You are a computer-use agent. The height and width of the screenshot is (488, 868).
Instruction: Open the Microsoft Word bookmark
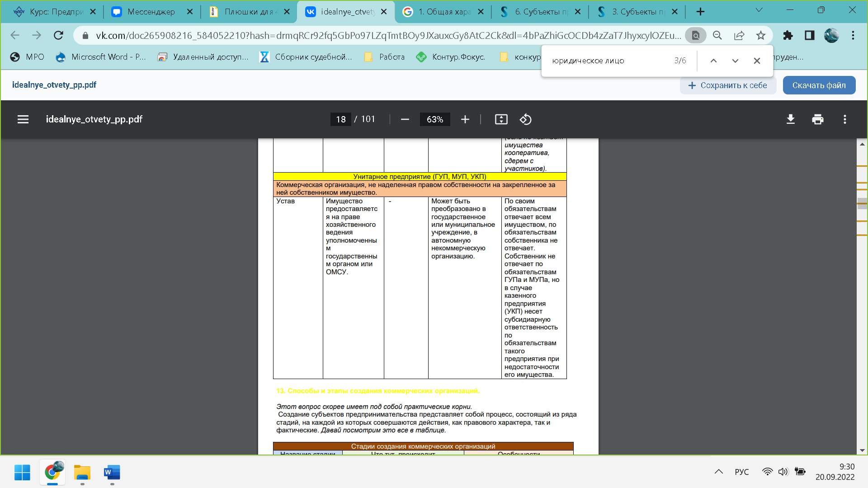101,57
